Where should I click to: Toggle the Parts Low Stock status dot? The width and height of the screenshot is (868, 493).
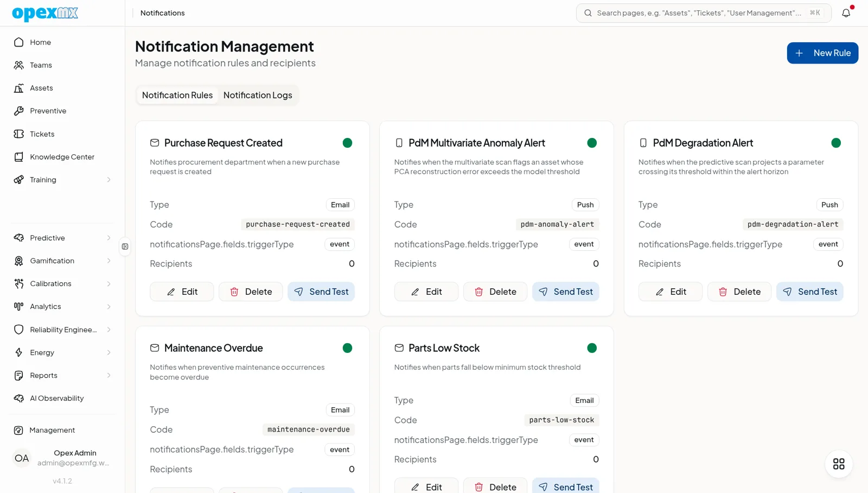pos(592,348)
